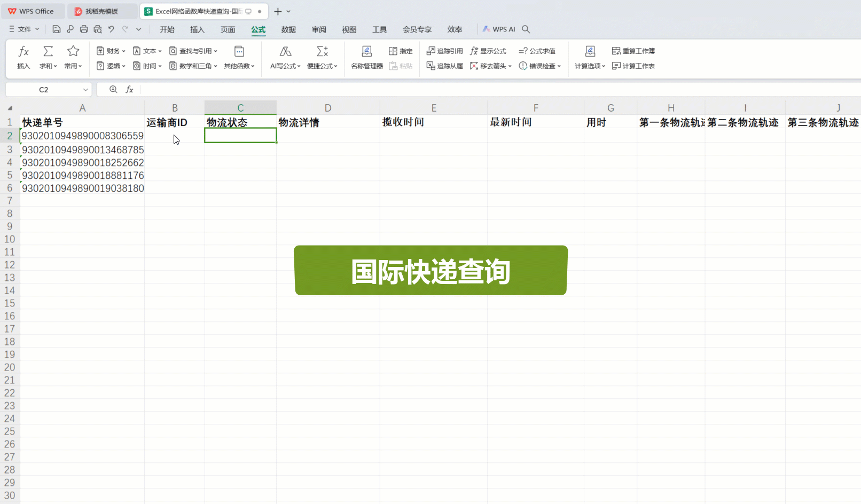The image size is (861, 504).
Task: Switch to the 效率 ribbon tab
Action: (455, 29)
